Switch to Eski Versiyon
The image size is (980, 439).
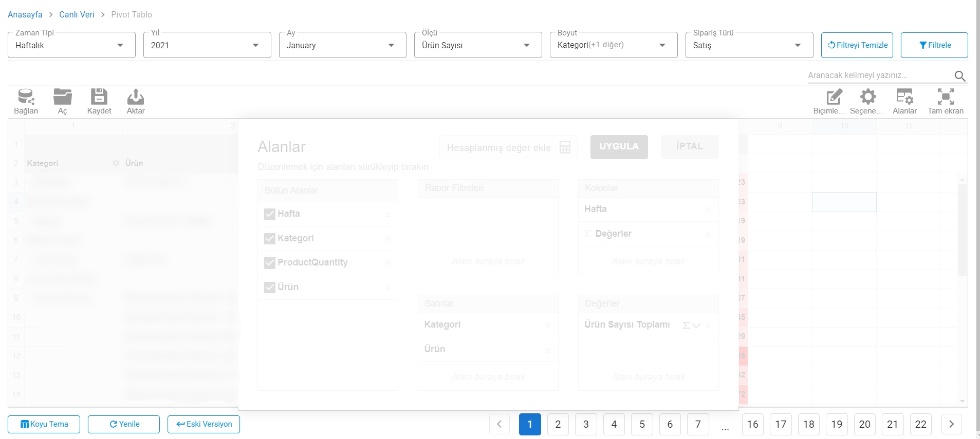coord(204,424)
